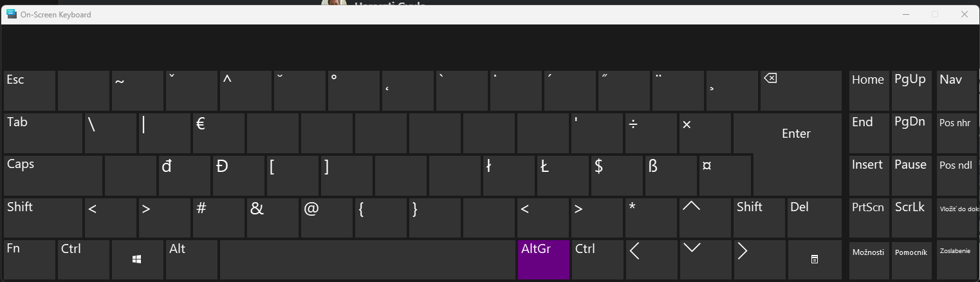
Task: Click the On-Screen Keyboard title bar icon
Action: pos(12,14)
